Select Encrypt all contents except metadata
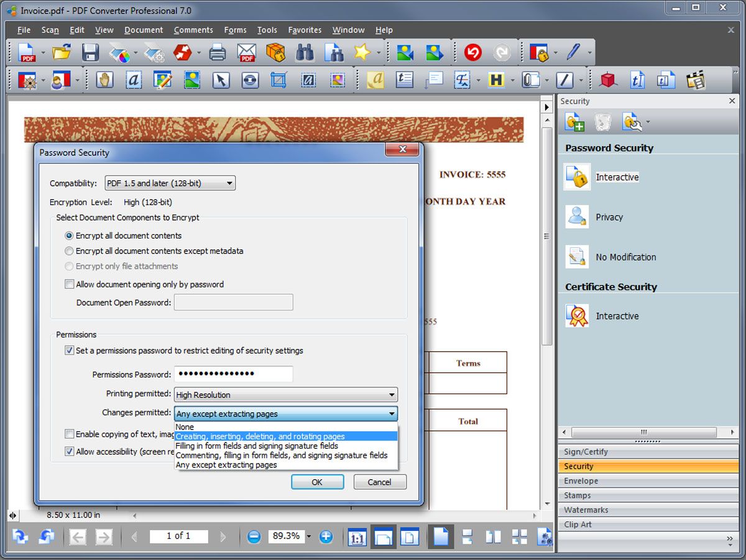The image size is (746, 560). point(69,251)
